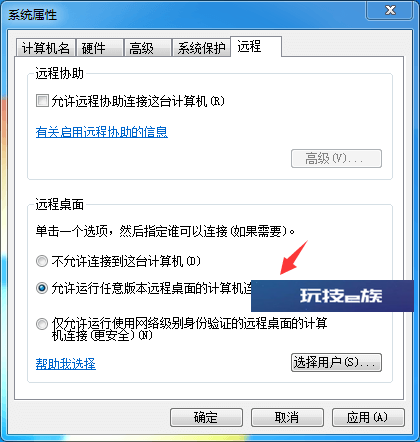Select 仅允许网络级别身份验证 radio option
Image resolution: width=420 pixels, height=442 pixels.
(42, 324)
